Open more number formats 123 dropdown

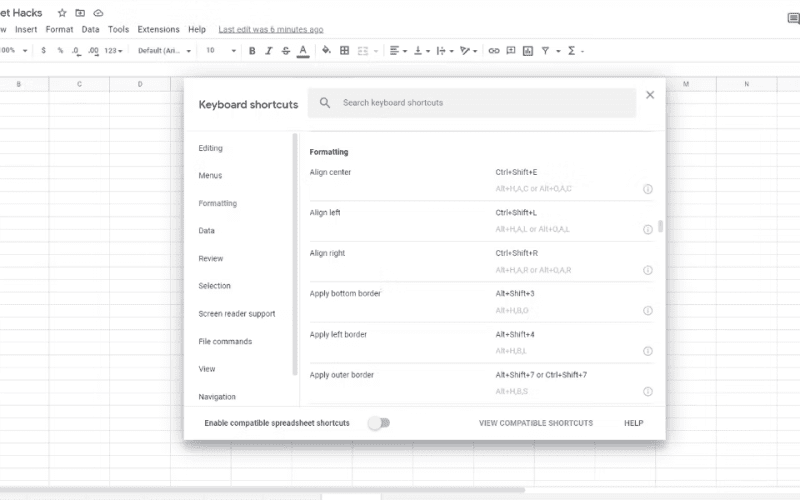coord(113,51)
